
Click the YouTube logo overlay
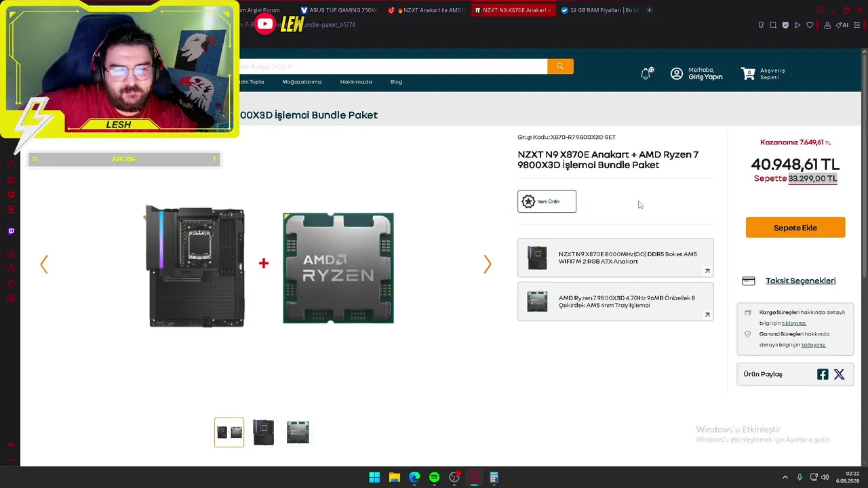265,25
